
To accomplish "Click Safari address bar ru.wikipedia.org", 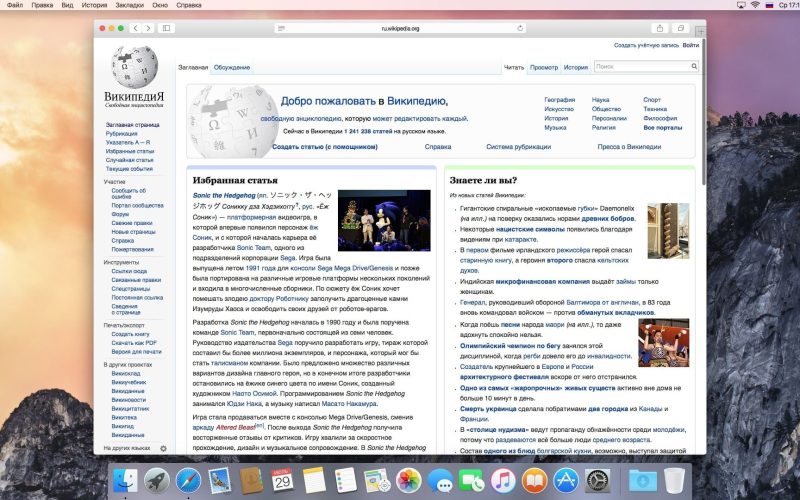I will coord(401,28).
